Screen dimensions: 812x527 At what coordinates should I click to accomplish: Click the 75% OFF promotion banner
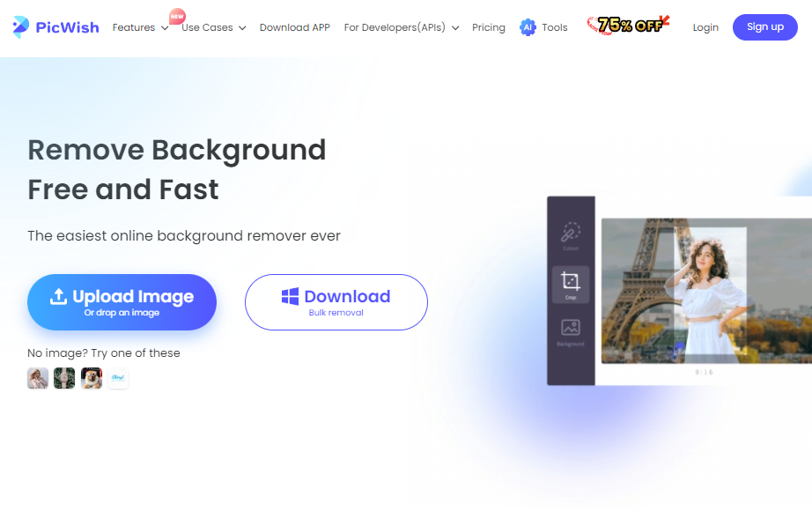click(x=628, y=25)
